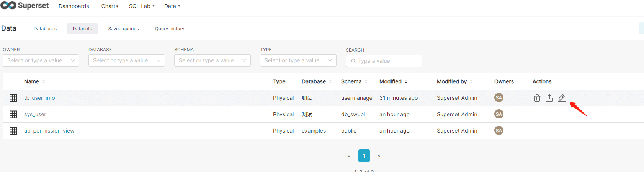Click the edit pencil icon for tb_user_info
Screen dimensions: 644x172
pyautogui.click(x=562, y=98)
